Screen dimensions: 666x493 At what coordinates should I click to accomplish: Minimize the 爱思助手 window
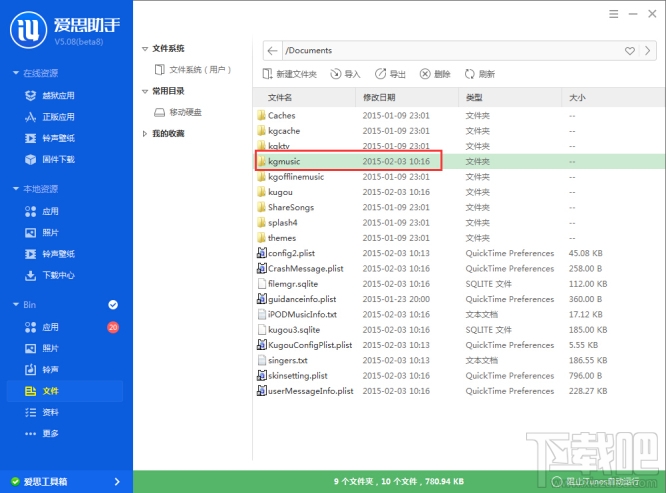click(633, 14)
